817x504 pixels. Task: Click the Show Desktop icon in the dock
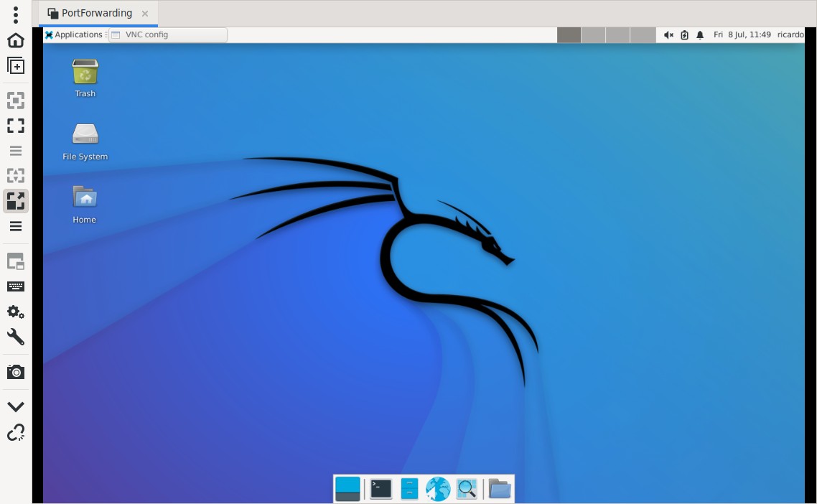pos(347,489)
